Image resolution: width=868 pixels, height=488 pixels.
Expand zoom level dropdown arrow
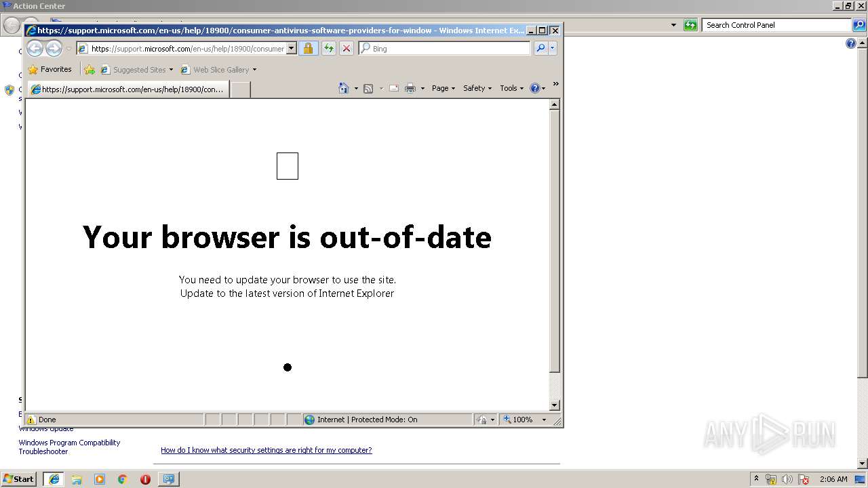[544, 420]
